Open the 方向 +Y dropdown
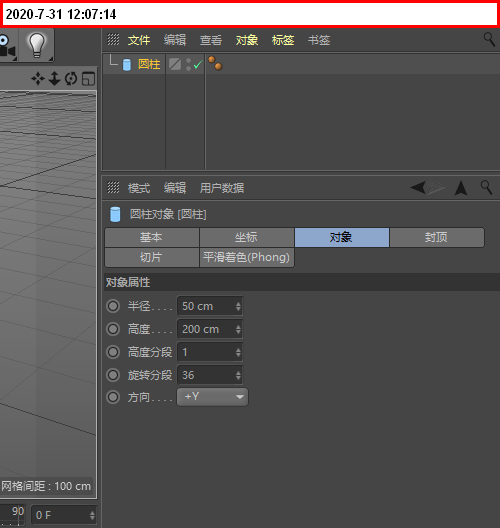The image size is (500, 528). (x=212, y=397)
